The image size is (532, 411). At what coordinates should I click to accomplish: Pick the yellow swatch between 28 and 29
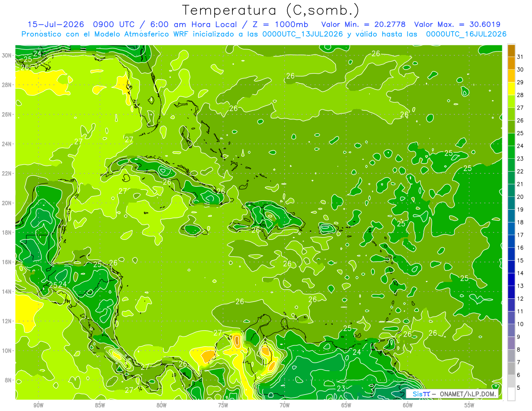(x=511, y=89)
